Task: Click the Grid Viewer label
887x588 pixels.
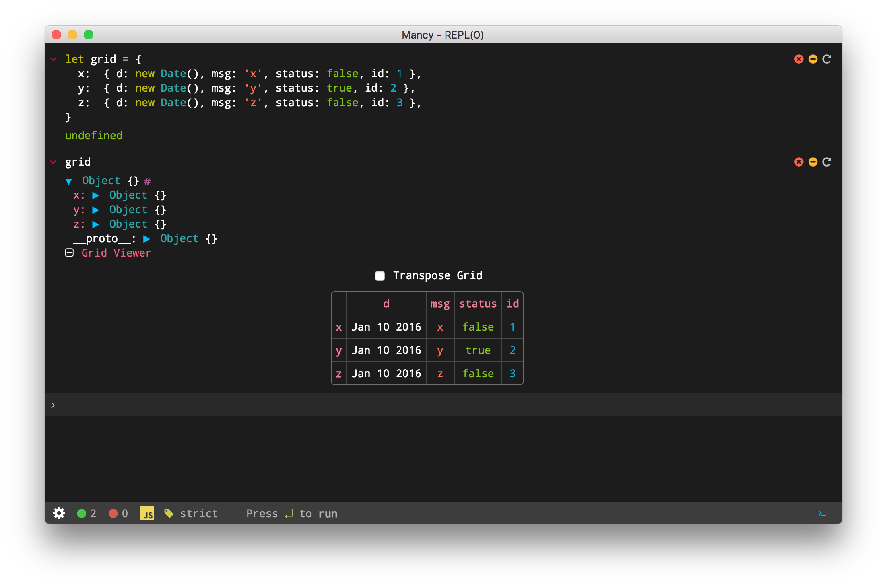Action: pyautogui.click(x=116, y=253)
